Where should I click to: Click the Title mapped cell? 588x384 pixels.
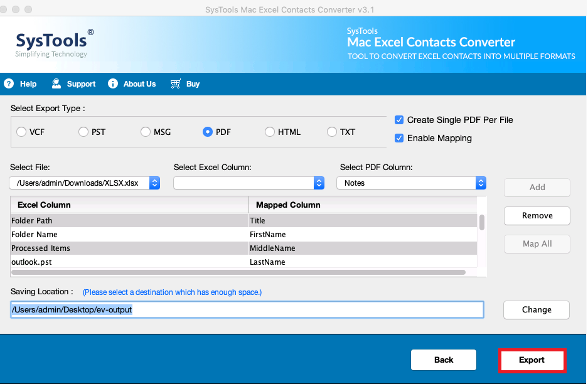[363, 220]
